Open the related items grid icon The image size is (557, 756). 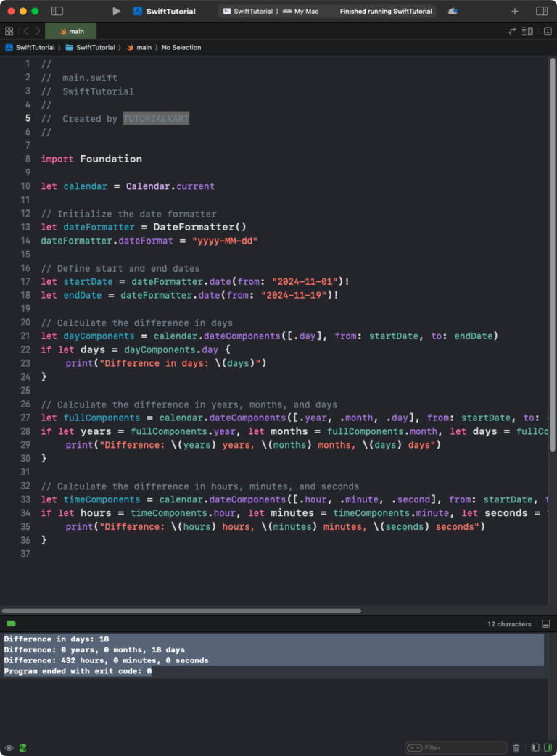(x=9, y=31)
